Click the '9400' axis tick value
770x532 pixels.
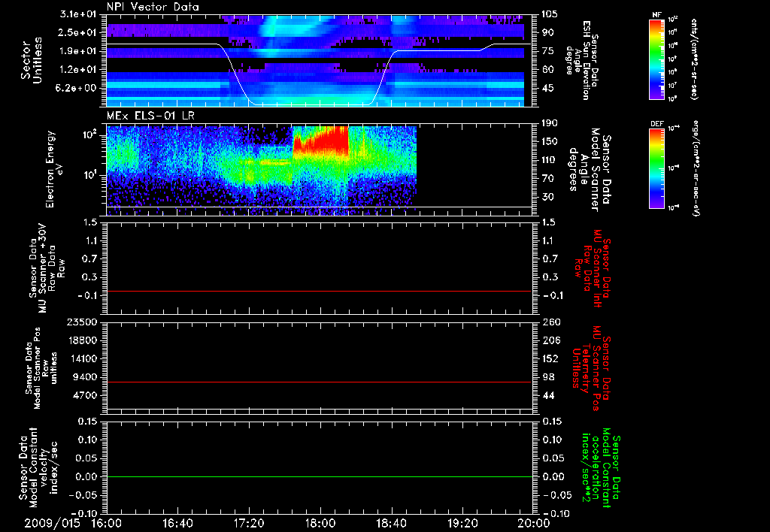[x=86, y=377]
